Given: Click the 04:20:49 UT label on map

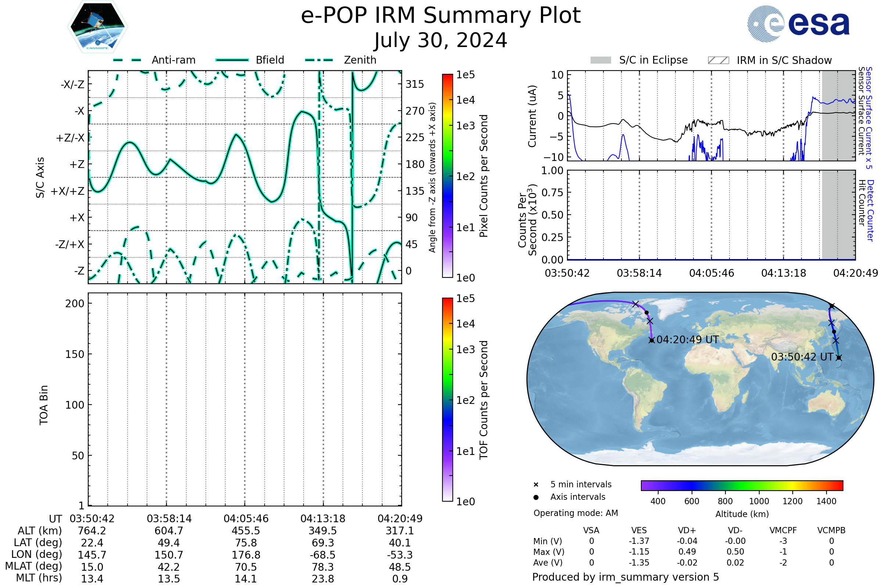Looking at the screenshot, I should pos(687,340).
